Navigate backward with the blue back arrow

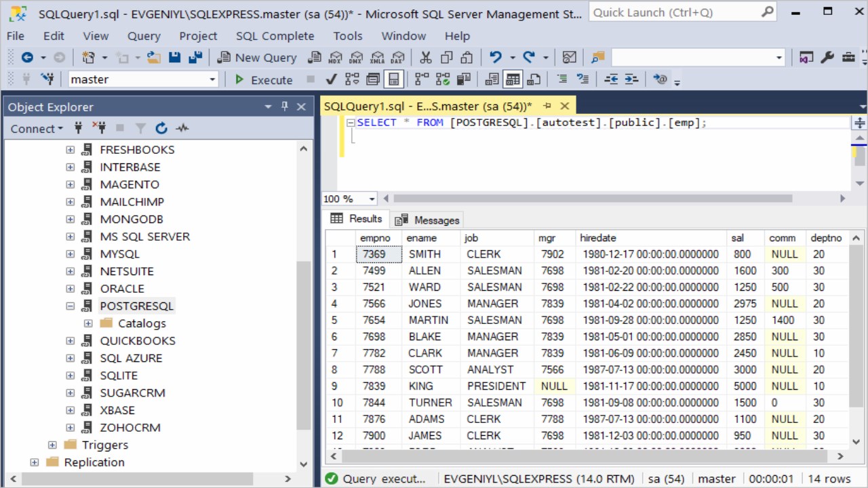tap(27, 58)
